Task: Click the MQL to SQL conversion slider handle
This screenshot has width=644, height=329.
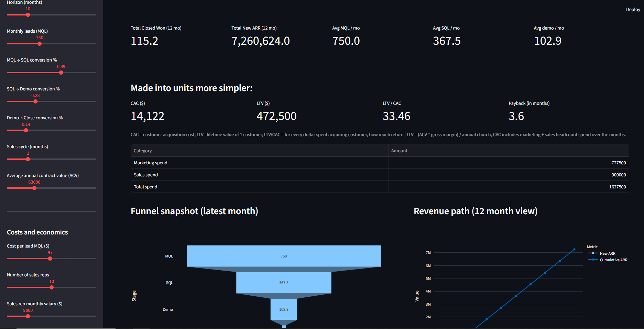Action: [61, 73]
